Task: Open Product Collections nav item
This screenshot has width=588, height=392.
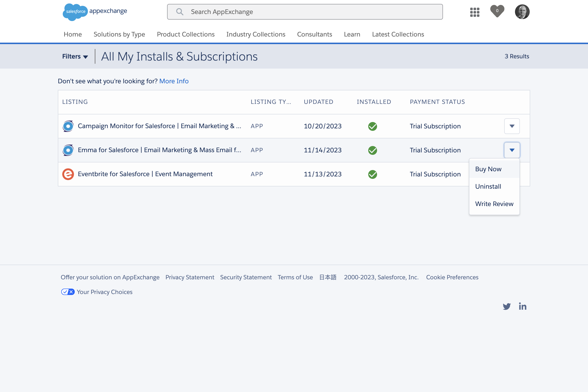Action: coord(186,34)
